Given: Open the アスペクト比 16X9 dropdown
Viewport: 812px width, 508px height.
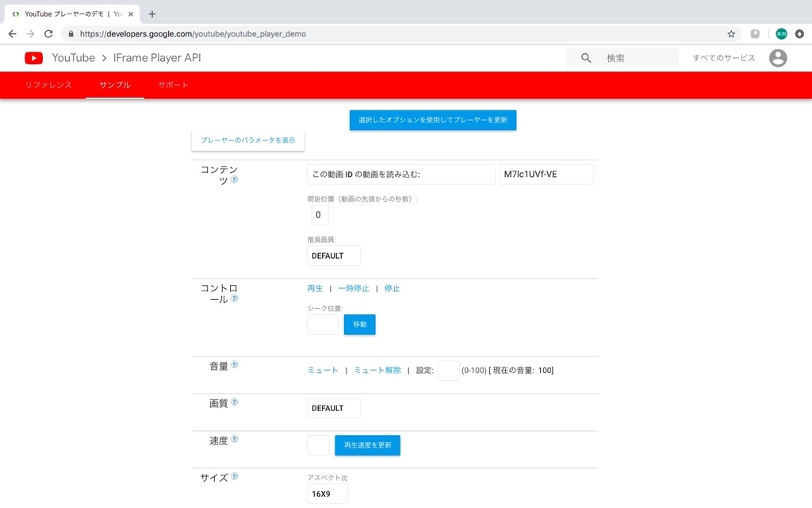Looking at the screenshot, I should (x=327, y=494).
